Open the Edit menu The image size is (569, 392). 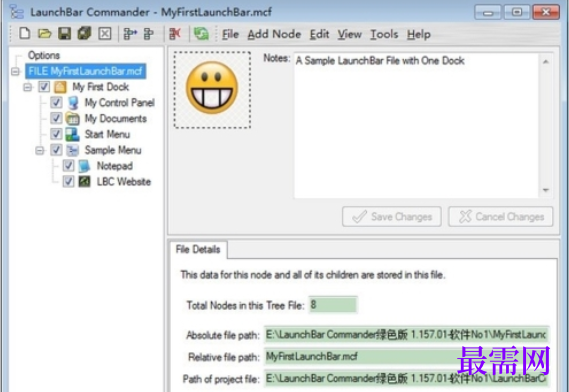point(319,34)
